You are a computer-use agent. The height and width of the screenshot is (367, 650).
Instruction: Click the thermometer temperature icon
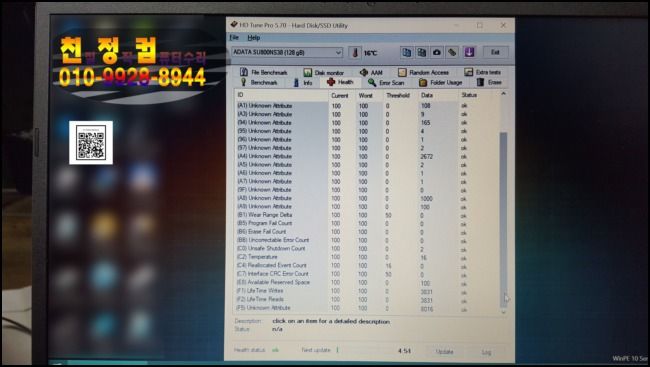click(x=355, y=53)
